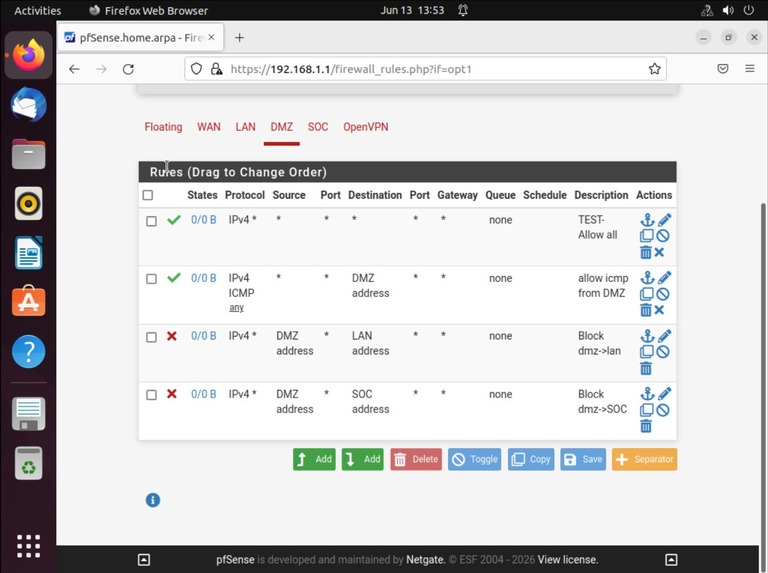Edit the Block dmz->lan rule
This screenshot has width=768, height=573.
[664, 335]
